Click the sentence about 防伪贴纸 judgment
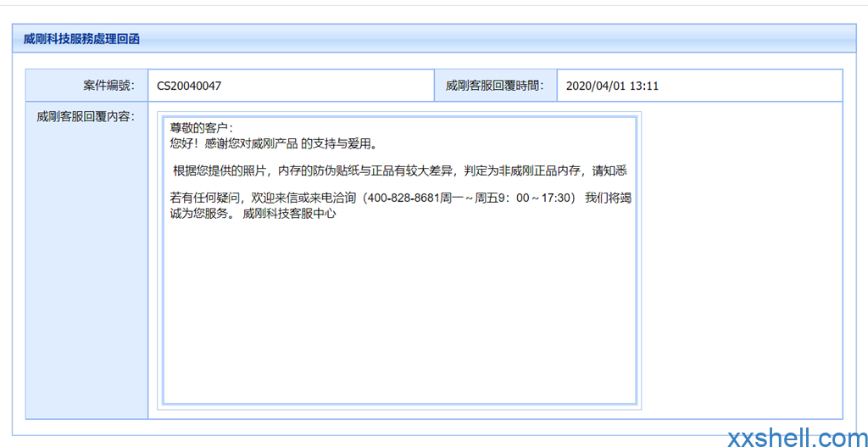 point(400,171)
